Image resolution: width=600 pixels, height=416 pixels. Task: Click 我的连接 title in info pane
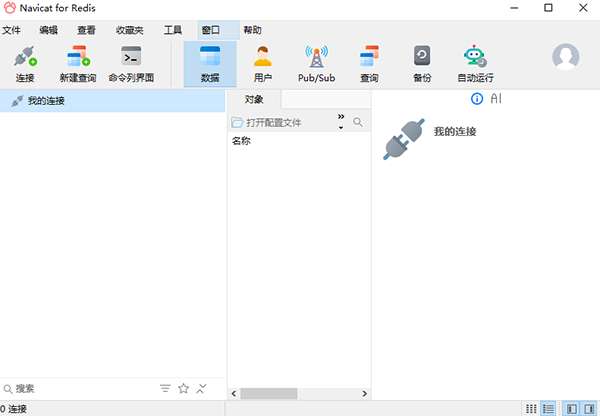(455, 132)
